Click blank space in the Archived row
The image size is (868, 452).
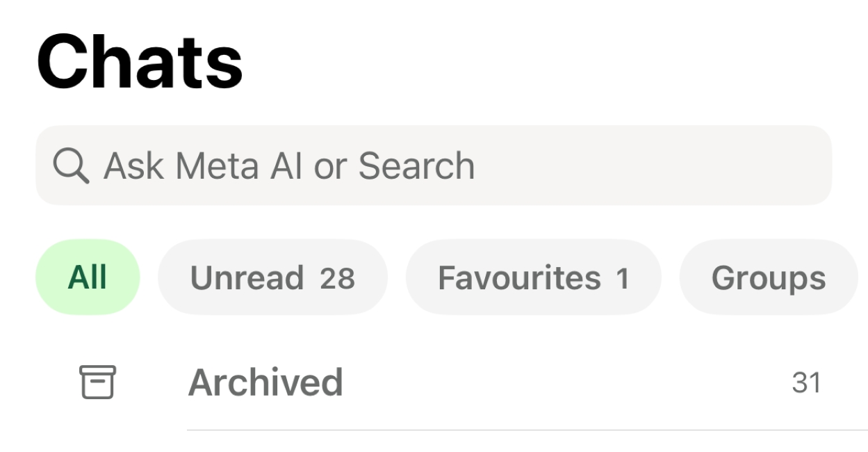[556, 382]
